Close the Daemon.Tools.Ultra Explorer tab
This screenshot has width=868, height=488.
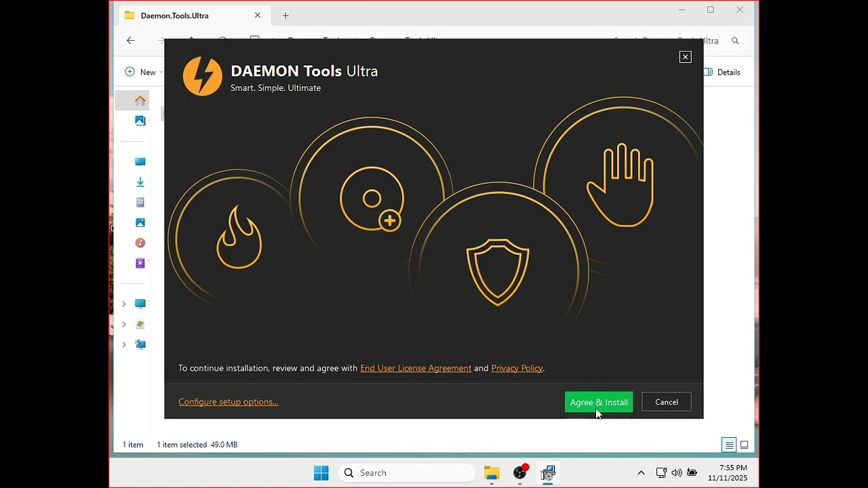(x=258, y=15)
